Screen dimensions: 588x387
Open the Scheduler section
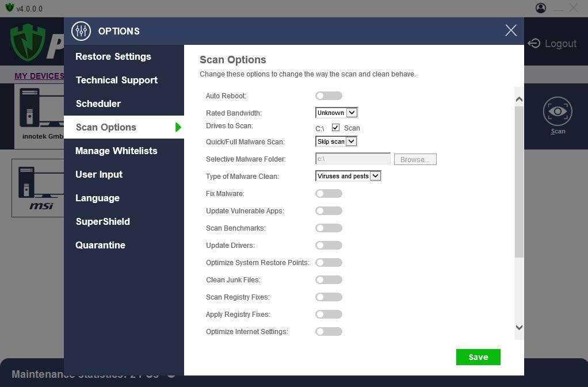(x=98, y=104)
